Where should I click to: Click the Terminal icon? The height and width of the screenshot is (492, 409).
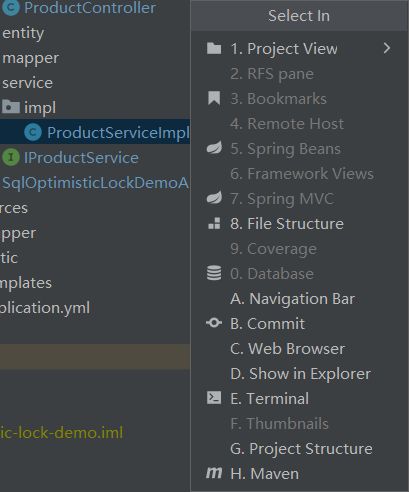pyautogui.click(x=214, y=398)
